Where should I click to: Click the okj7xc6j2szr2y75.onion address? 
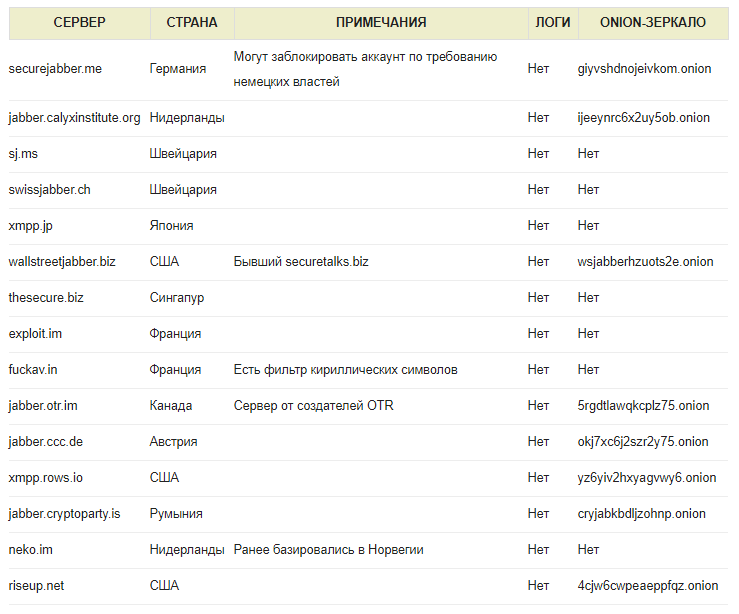[x=643, y=442]
